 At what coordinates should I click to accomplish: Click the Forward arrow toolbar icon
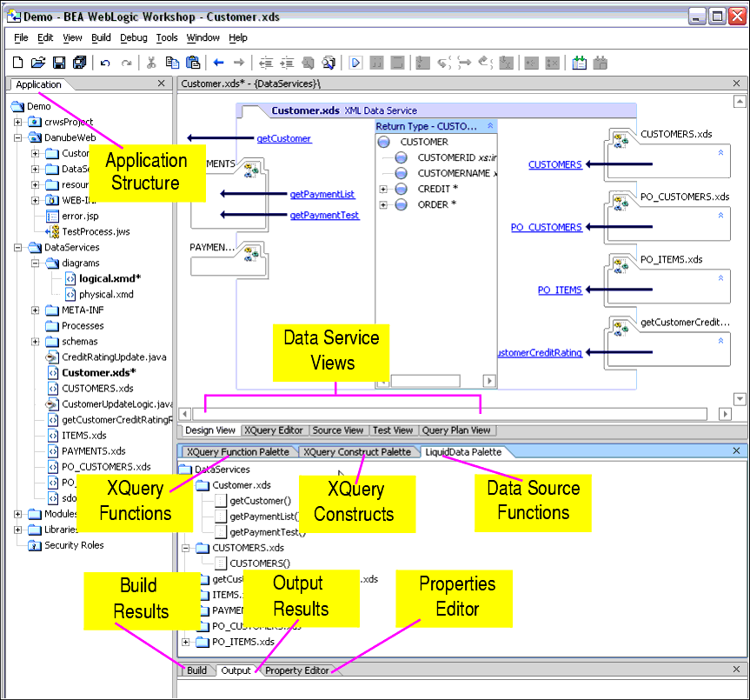point(239,63)
